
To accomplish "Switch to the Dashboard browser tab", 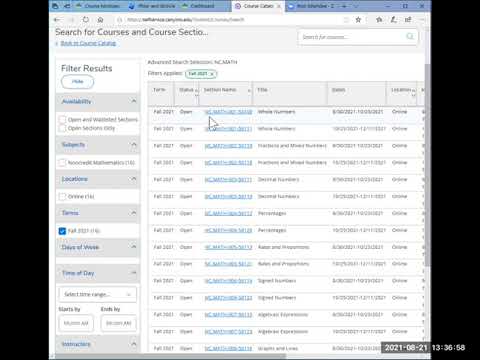I will point(199,6).
